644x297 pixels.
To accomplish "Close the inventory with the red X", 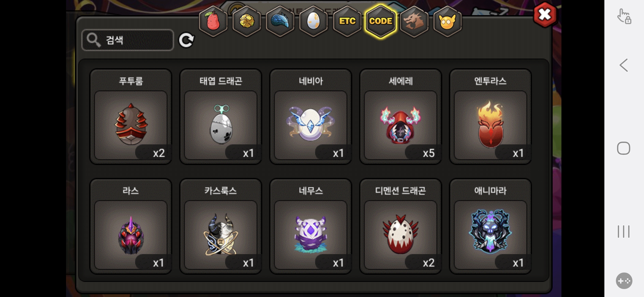I will pos(545,15).
